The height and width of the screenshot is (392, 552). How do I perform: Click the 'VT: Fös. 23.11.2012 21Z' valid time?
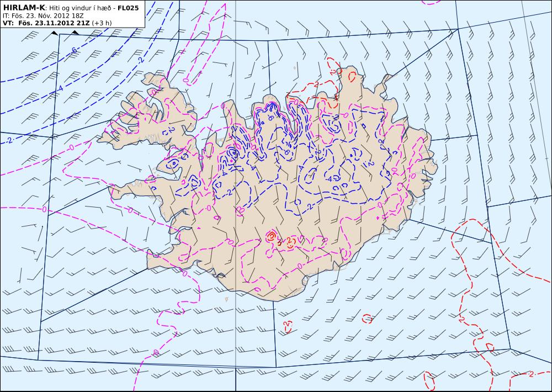(46, 23)
